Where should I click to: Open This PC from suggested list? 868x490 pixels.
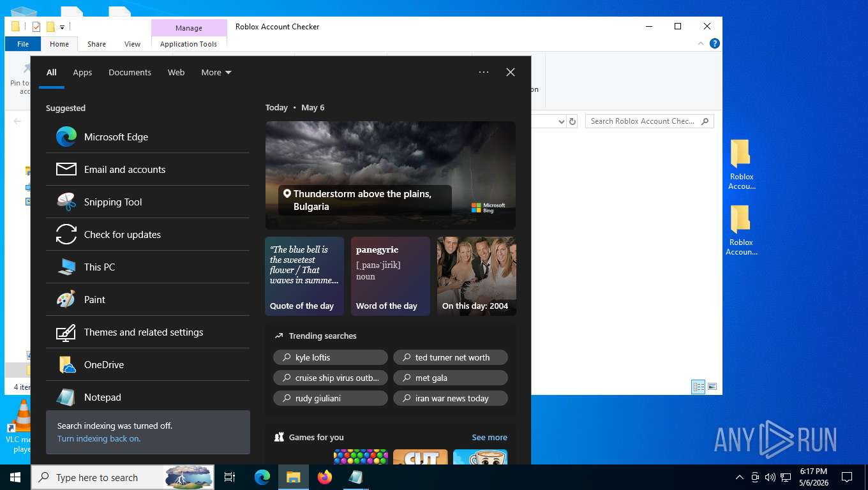(x=147, y=267)
